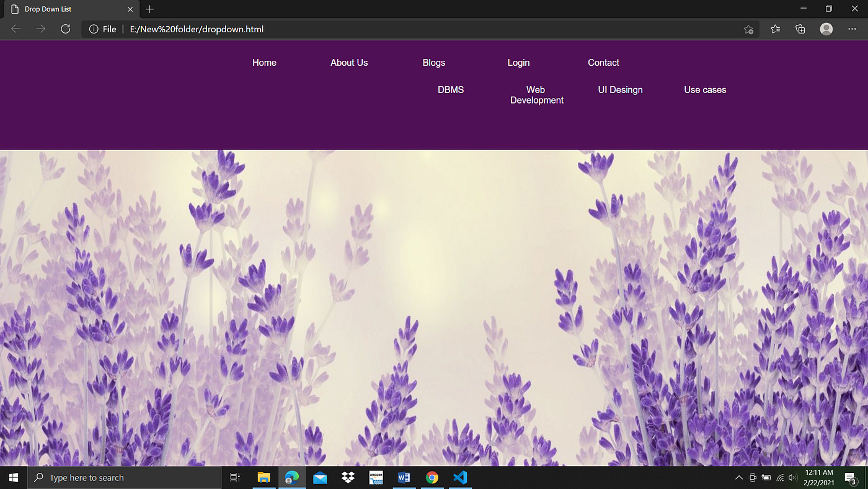Open the Amazon taskbar icon
Screen dimensions: 868x489
[x=376, y=478]
